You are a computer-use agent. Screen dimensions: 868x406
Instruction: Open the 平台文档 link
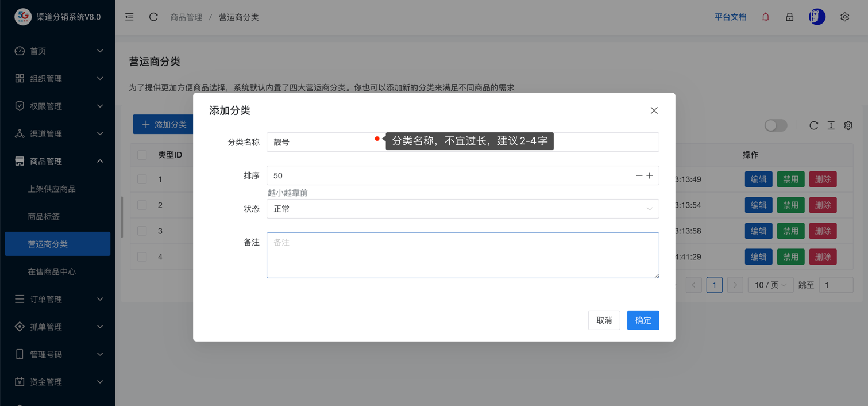click(730, 17)
